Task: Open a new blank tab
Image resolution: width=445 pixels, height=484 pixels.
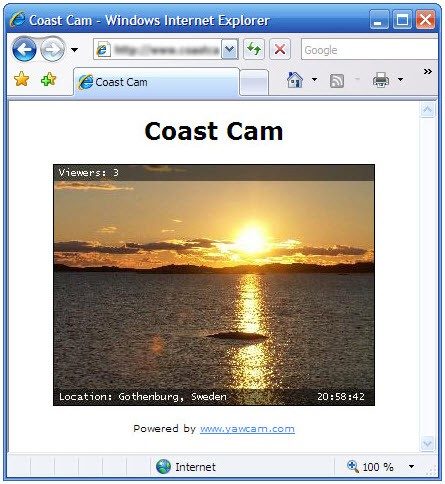Action: tap(254, 82)
